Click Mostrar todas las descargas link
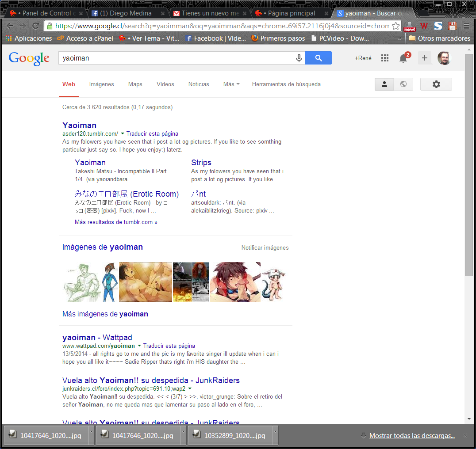476x449 pixels. pyautogui.click(x=412, y=435)
